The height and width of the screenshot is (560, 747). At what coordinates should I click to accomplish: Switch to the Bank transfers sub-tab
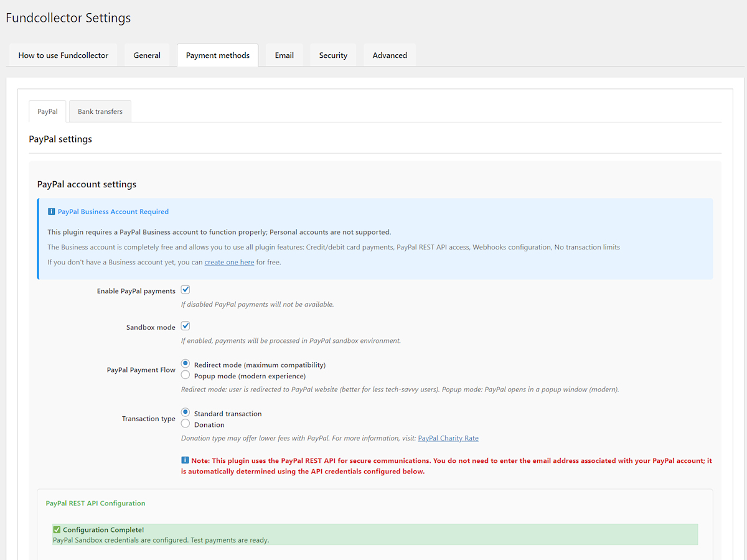[x=100, y=111]
